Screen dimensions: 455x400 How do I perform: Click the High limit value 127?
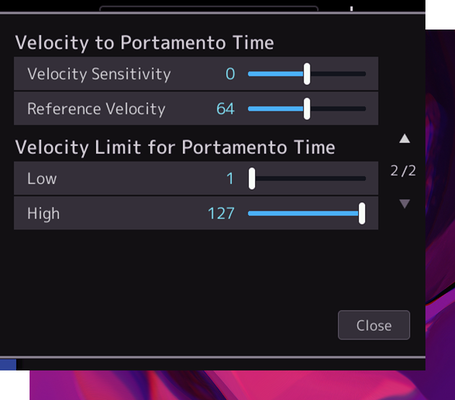click(x=221, y=213)
